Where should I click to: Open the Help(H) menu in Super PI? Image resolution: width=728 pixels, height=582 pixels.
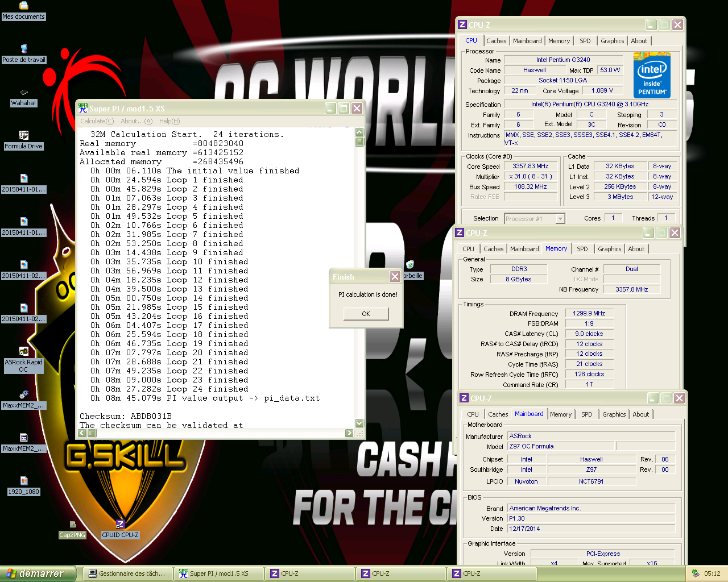point(169,121)
